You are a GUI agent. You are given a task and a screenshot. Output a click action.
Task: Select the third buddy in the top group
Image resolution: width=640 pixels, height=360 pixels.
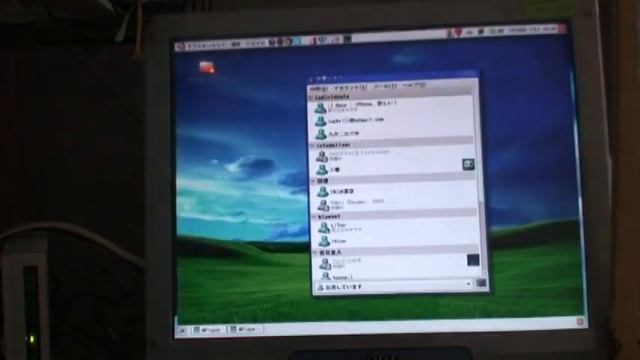click(393, 133)
